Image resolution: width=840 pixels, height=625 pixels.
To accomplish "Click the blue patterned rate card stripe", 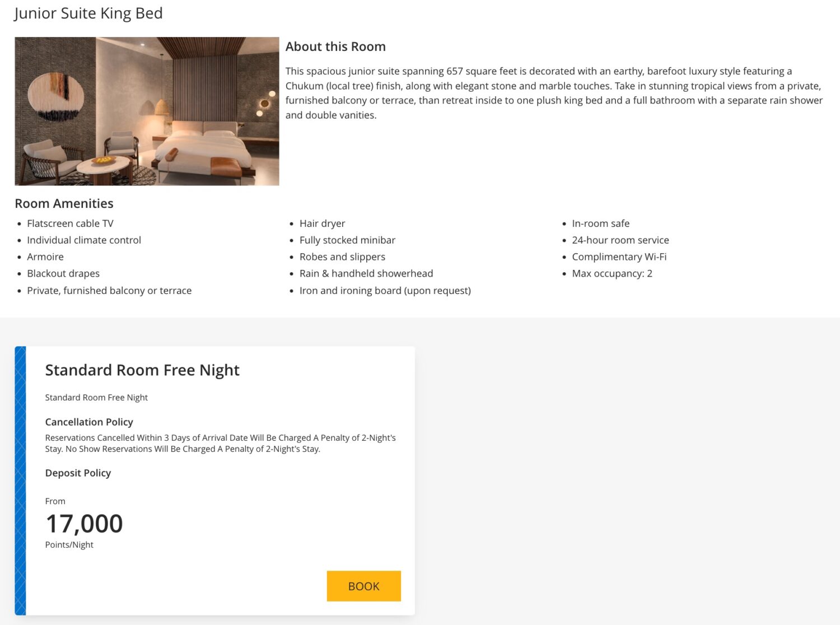I will pos(20,481).
